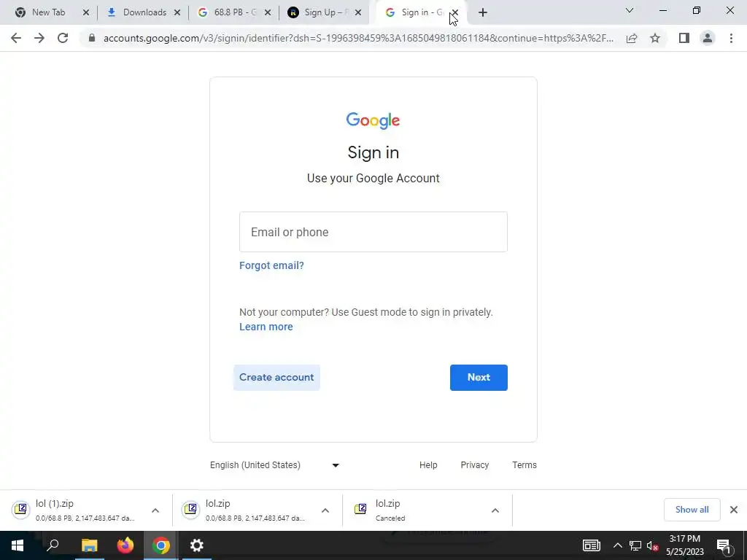Screen dimensions: 747x560
Task: Launch Firefox from the taskbar
Action: (x=125, y=545)
